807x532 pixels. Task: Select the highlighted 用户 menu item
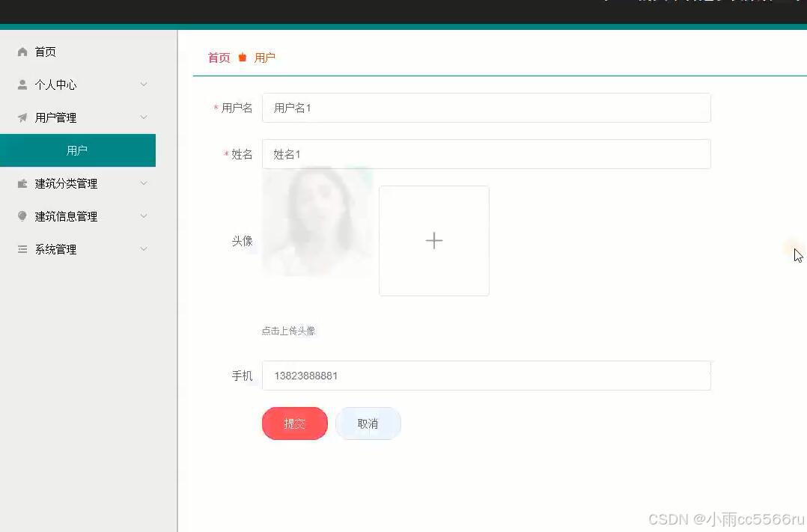[x=78, y=150]
